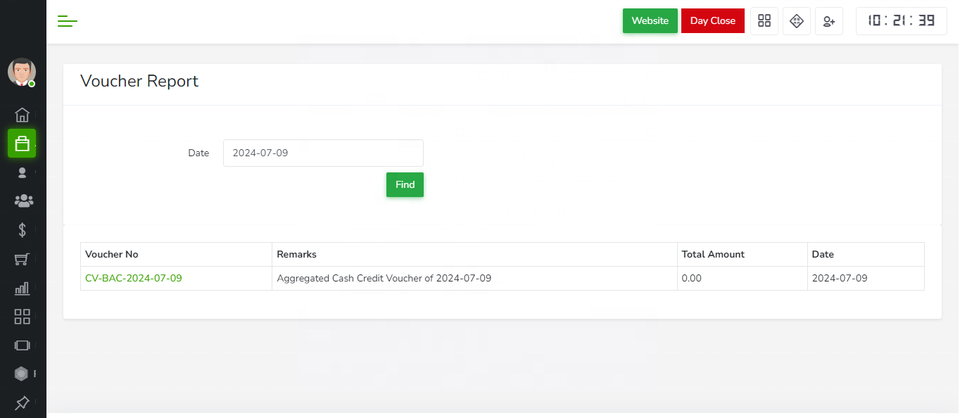
Task: Open the dollar sign sidebar icon
Action: (22, 230)
